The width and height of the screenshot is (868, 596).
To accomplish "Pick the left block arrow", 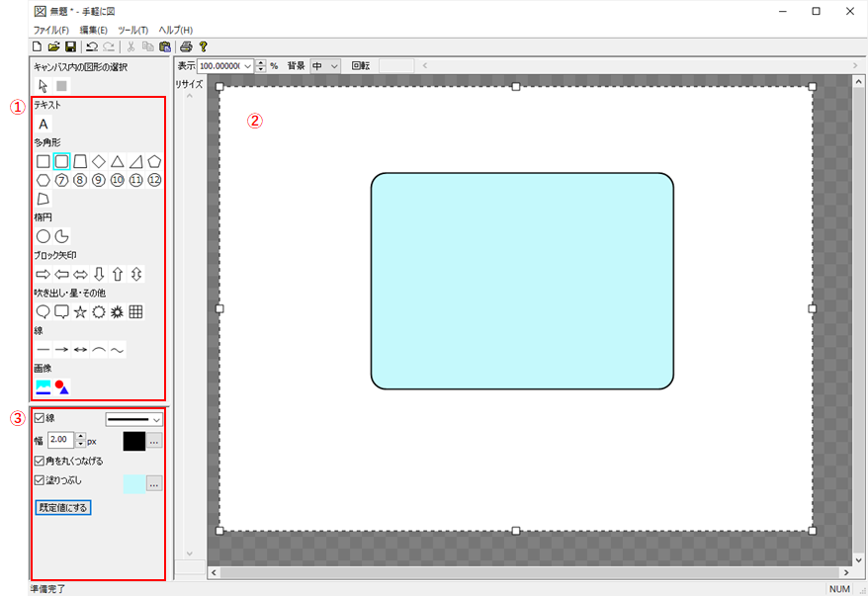I will tap(61, 274).
